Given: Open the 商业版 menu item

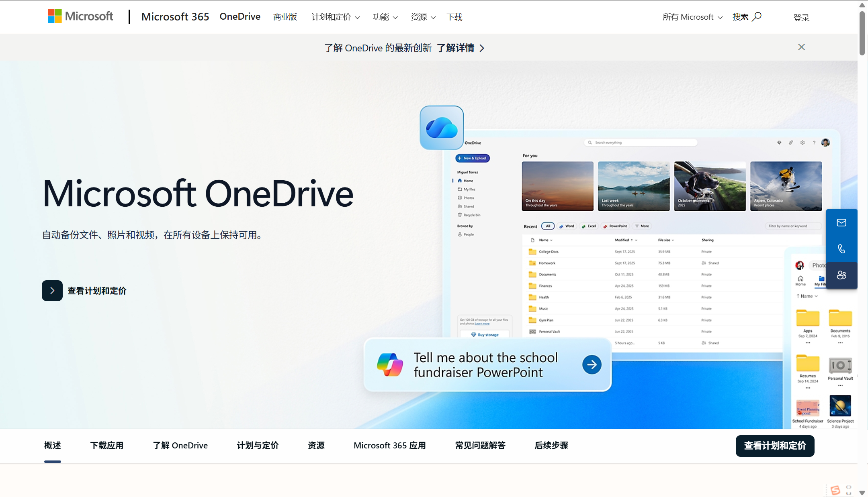Looking at the screenshot, I should point(285,17).
